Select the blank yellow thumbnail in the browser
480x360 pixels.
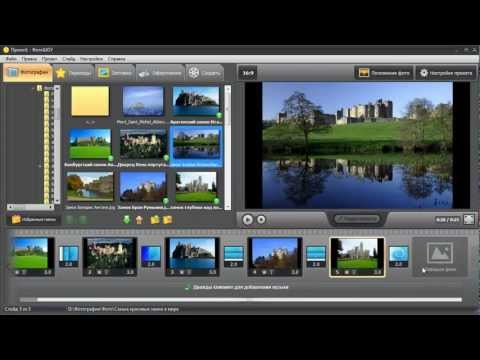90,101
